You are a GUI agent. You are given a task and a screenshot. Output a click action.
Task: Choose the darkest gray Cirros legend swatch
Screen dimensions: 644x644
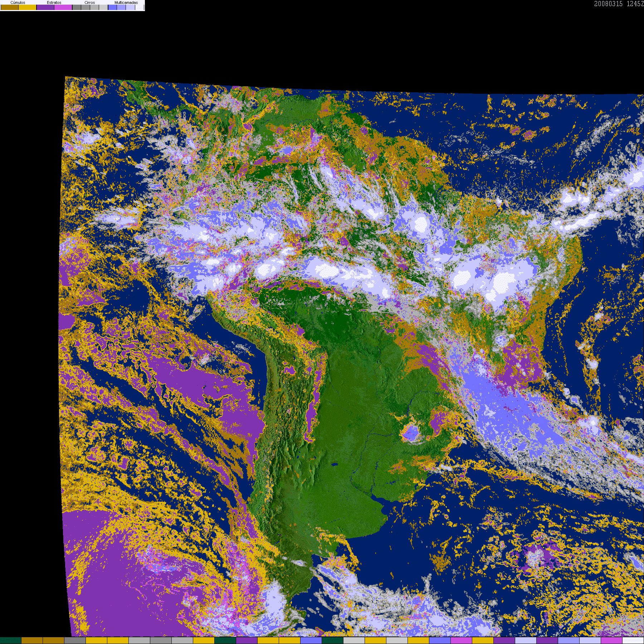click(77, 7)
